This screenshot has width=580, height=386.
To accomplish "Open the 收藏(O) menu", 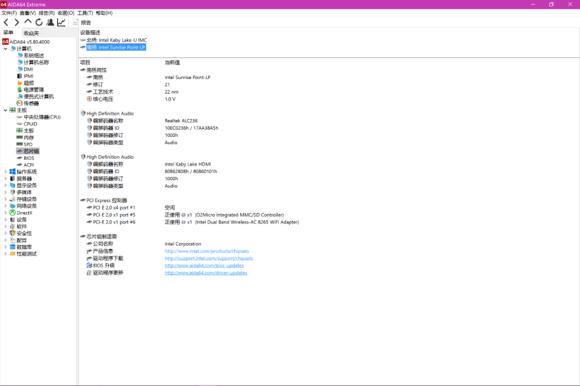I will [x=66, y=13].
